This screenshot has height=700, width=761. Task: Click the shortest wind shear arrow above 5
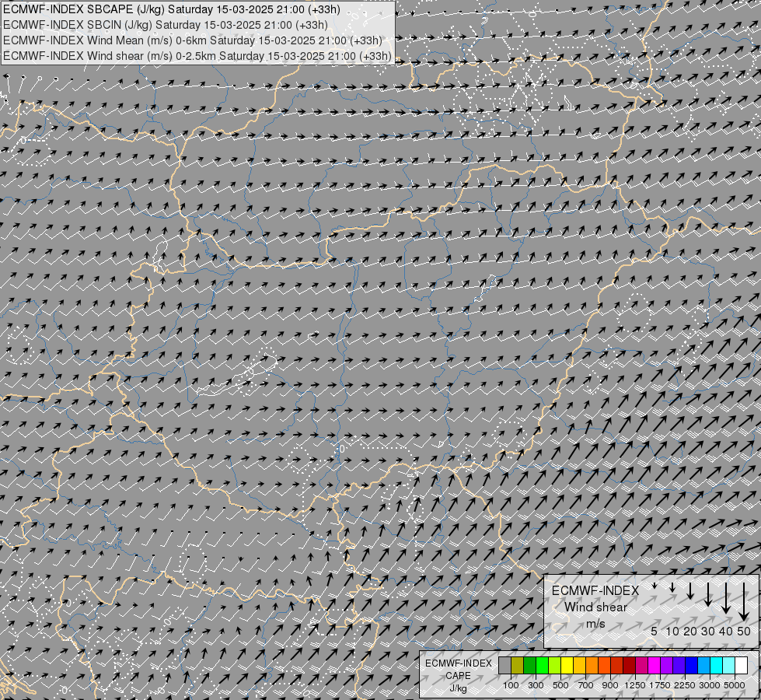pos(655,586)
